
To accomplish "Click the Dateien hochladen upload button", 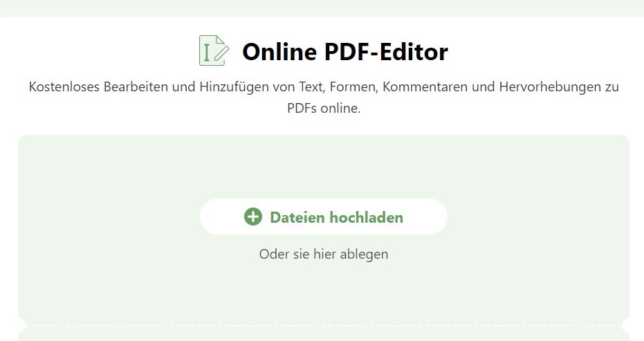I will pos(324,216).
